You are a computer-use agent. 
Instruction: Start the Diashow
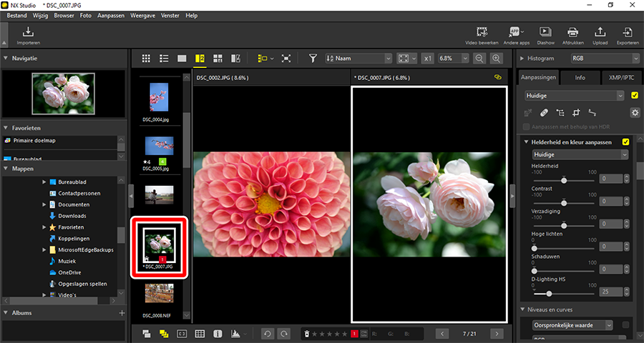click(545, 32)
